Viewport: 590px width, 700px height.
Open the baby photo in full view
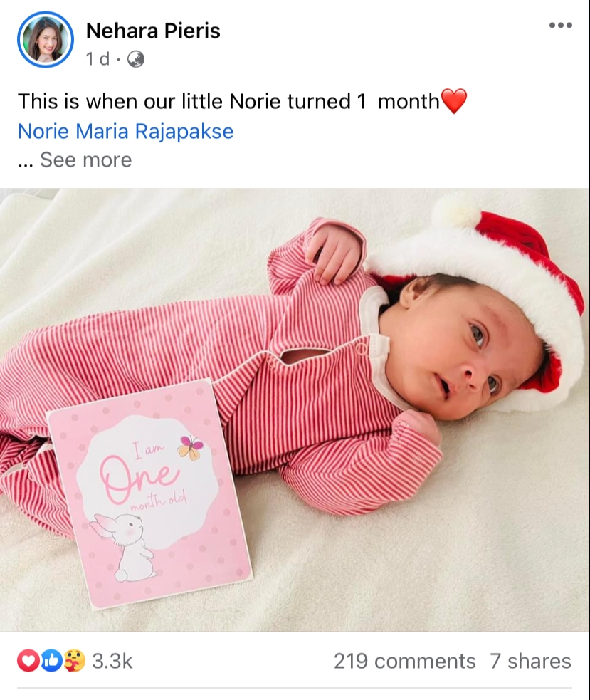tap(295, 410)
